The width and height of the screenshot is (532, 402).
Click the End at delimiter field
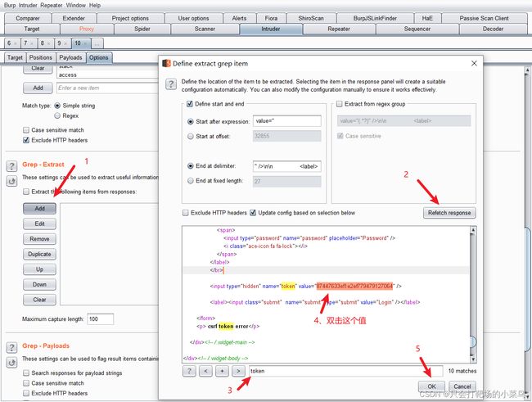pyautogui.click(x=287, y=166)
